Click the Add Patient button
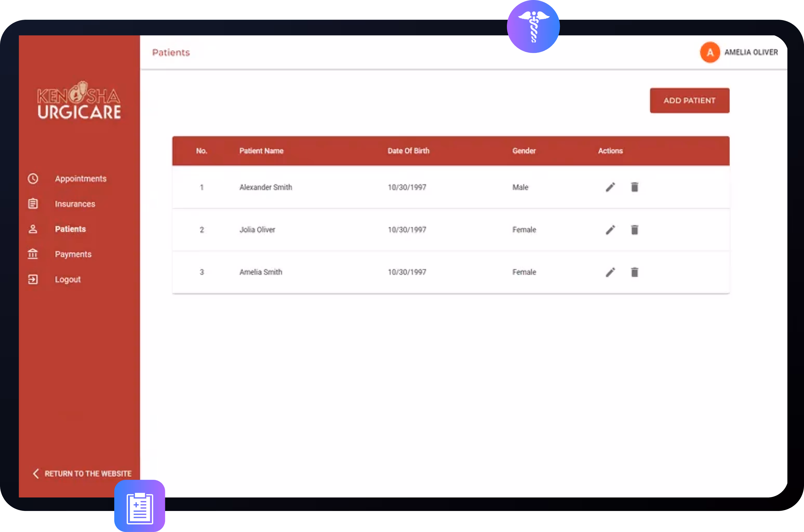The image size is (804, 532). click(689, 100)
